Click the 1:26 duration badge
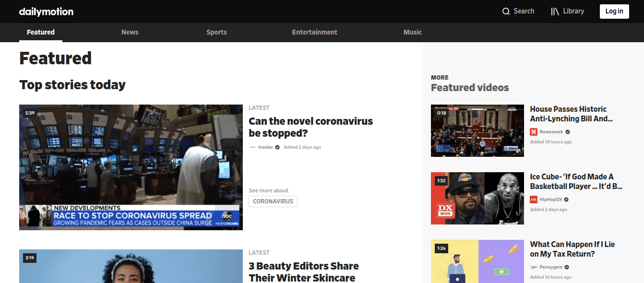Viewport: 644px width, 283px height. pyautogui.click(x=441, y=248)
